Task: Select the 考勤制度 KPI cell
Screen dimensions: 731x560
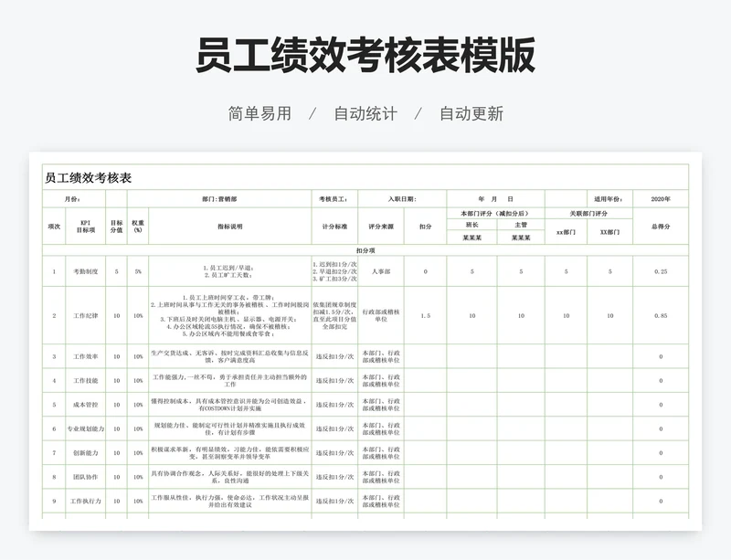Action: 85,271
